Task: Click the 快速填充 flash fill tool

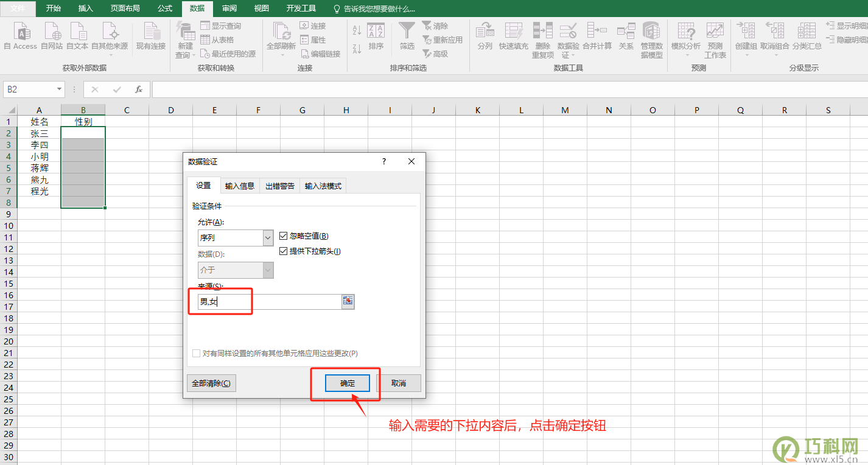Action: pos(514,35)
